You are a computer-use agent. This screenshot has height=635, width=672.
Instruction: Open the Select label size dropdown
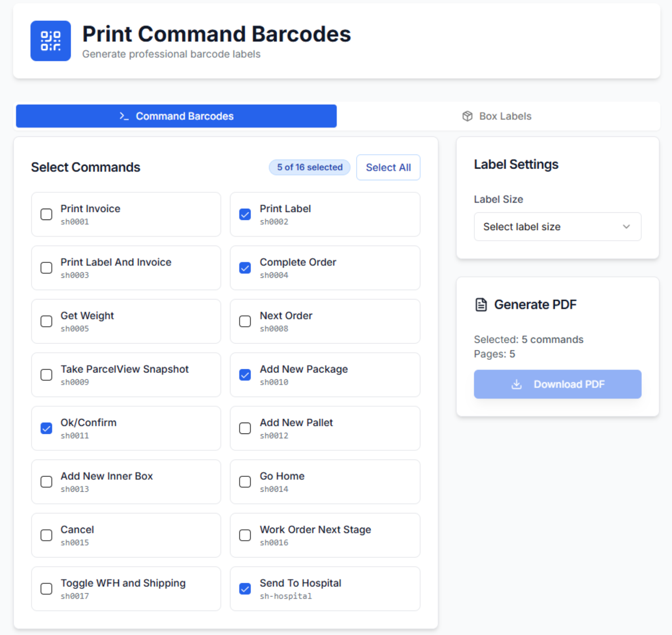click(x=558, y=227)
